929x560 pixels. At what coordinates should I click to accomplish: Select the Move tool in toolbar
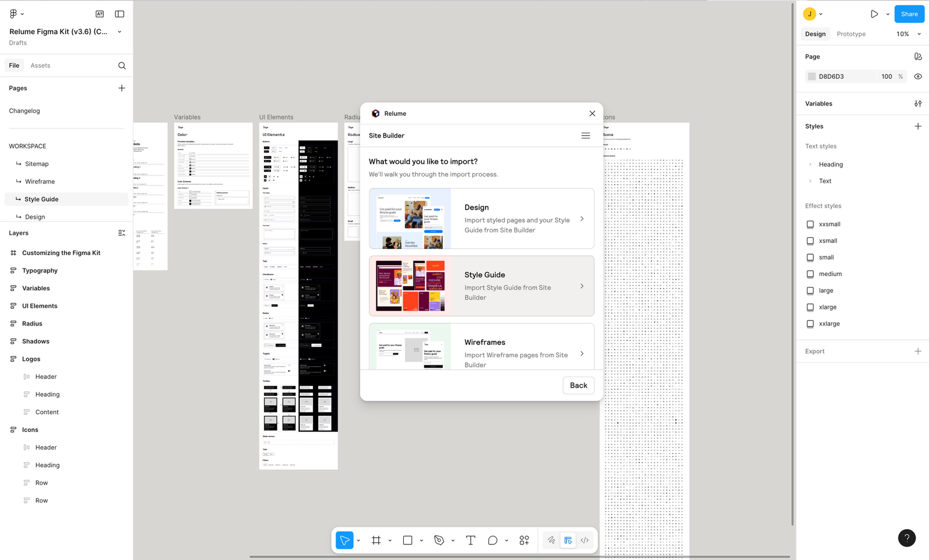tap(344, 540)
